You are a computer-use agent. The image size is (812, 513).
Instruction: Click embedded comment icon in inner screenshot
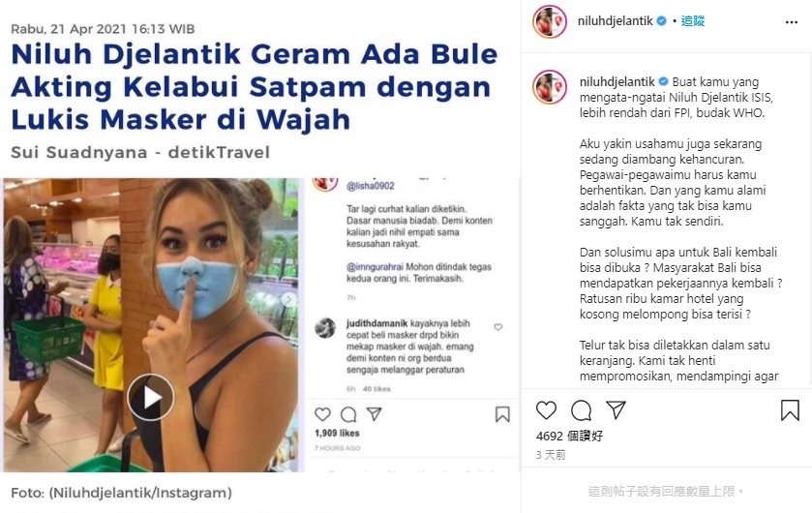pyautogui.click(x=348, y=414)
